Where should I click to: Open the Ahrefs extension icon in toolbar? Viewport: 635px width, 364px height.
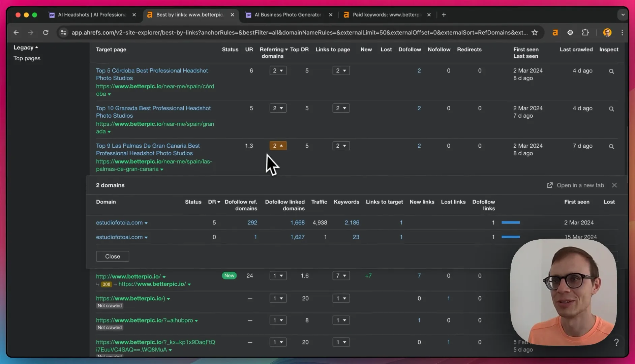(x=555, y=33)
